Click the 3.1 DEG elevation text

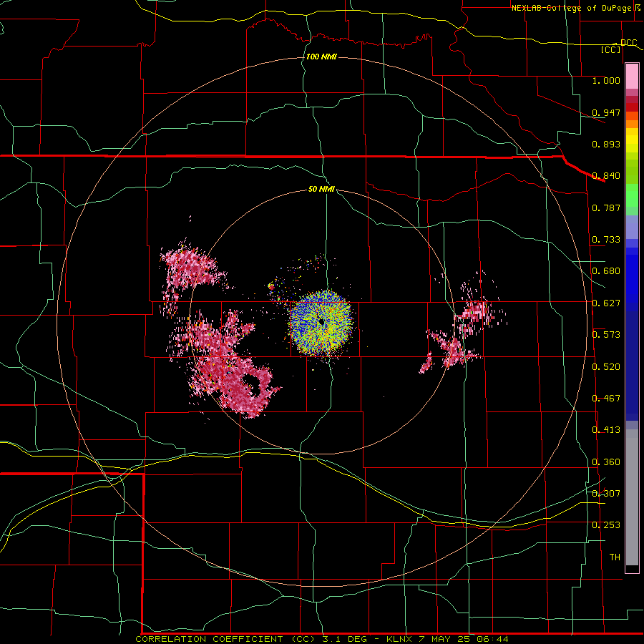(x=343, y=639)
